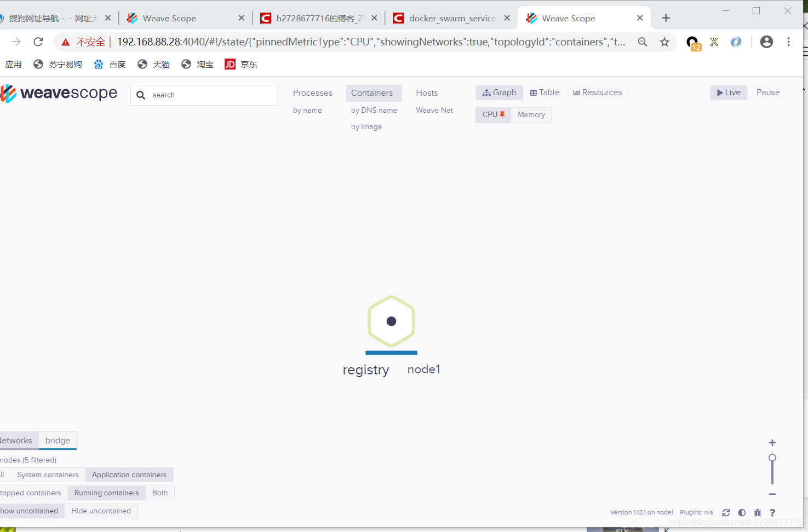Switch to Table view
The height and width of the screenshot is (532, 808).
point(545,92)
